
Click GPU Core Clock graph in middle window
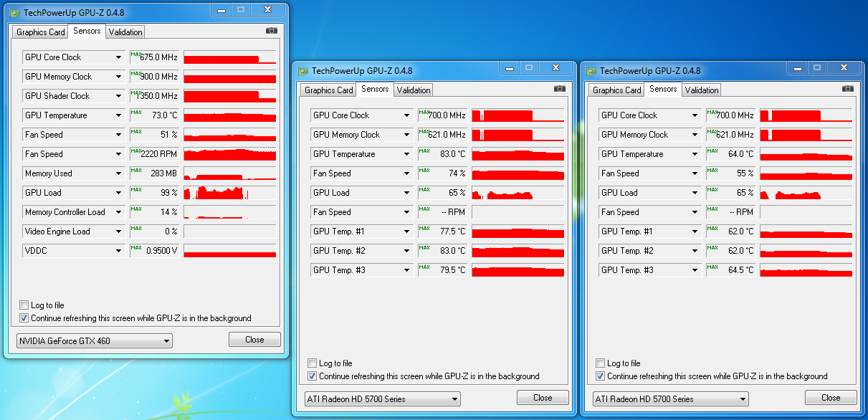[518, 115]
